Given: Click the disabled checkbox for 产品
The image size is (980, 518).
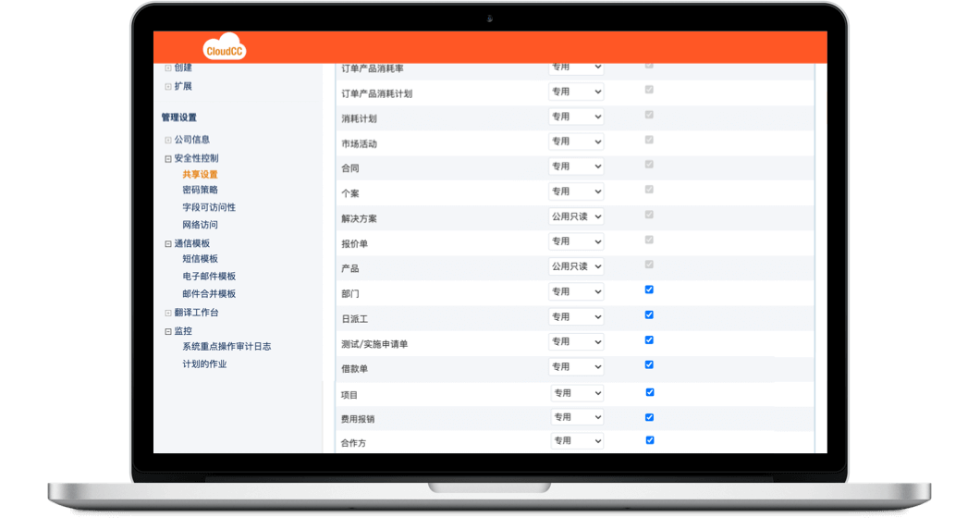Looking at the screenshot, I should [x=649, y=265].
